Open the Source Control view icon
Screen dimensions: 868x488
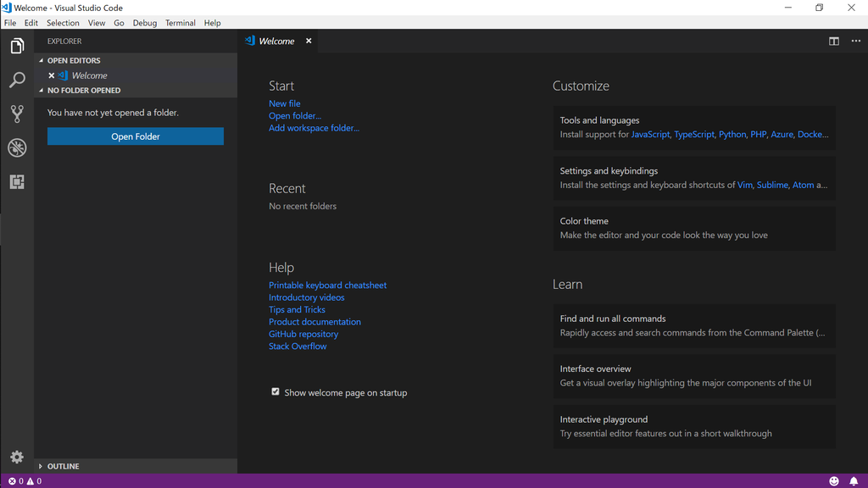click(17, 114)
